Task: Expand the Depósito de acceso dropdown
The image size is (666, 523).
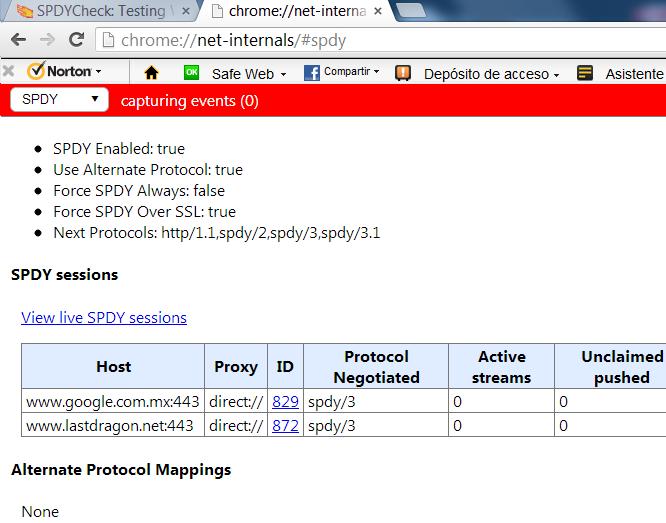Action: click(556, 74)
